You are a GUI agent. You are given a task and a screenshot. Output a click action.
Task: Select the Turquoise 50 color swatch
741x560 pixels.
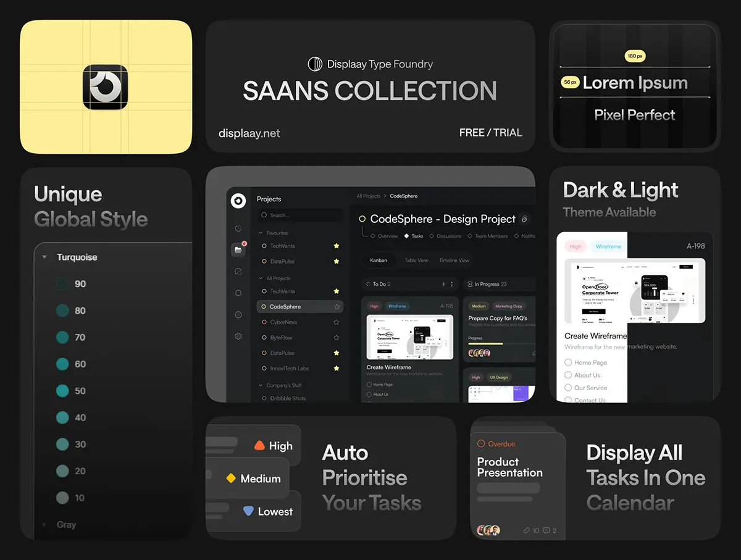62,391
